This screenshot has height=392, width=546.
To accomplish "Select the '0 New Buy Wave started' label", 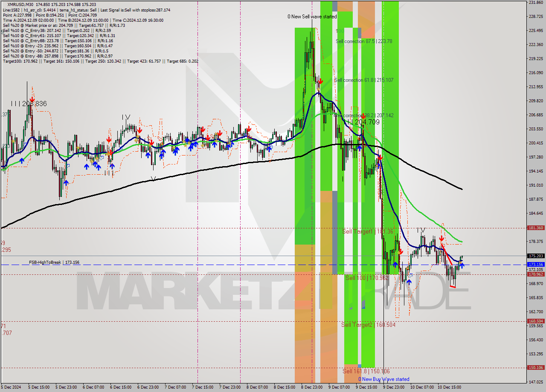I will pyautogui.click(x=383, y=379).
